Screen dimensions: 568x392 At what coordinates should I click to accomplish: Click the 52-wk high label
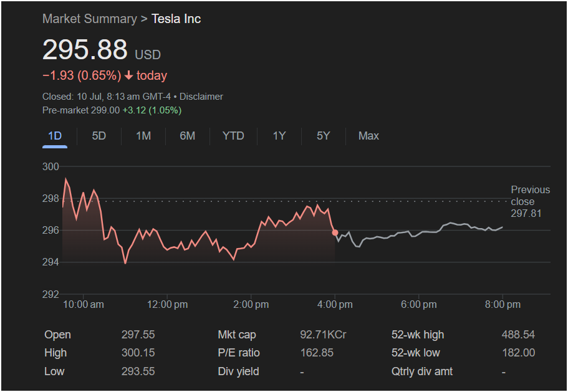418,335
